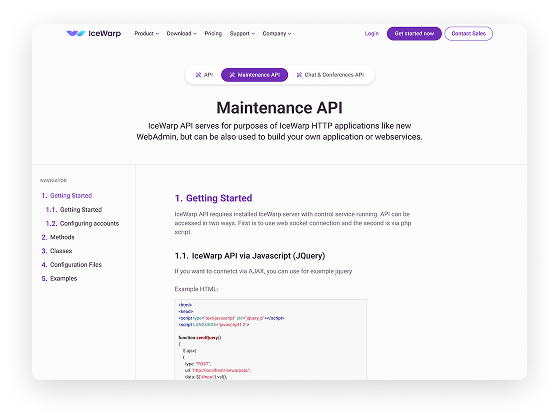Expand the Product dropdown chevron

[157, 34]
